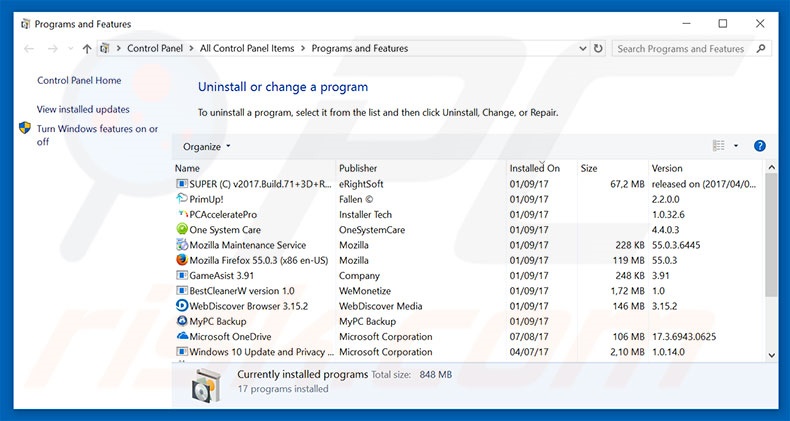
Task: Select BestCleanerW version 1.0 entry
Action: pos(469,291)
